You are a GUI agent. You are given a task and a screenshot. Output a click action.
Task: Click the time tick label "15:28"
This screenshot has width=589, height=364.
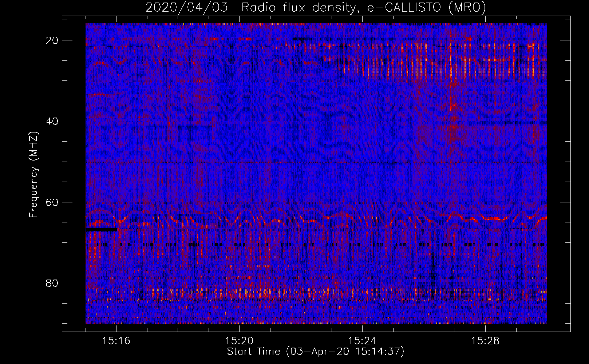485,341
